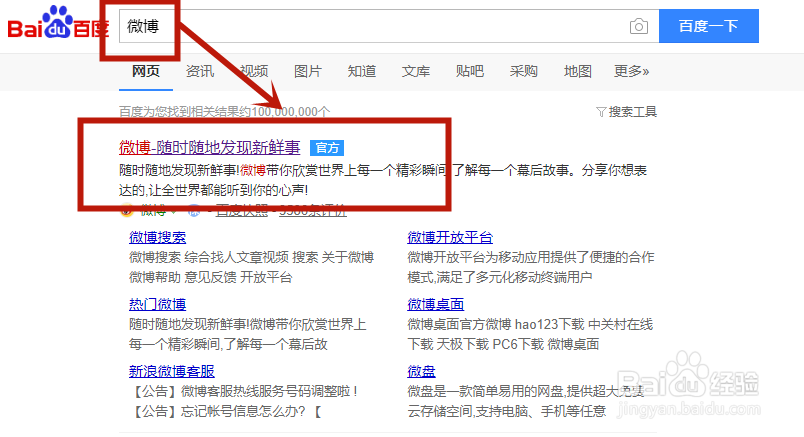Switch to the 视频 tab

[x=254, y=71]
